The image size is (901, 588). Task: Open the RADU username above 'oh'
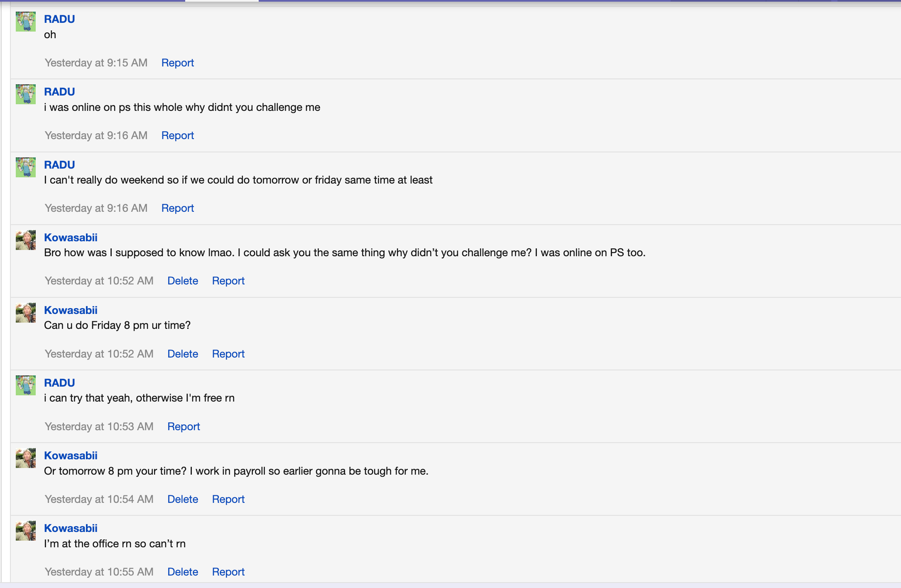60,19
